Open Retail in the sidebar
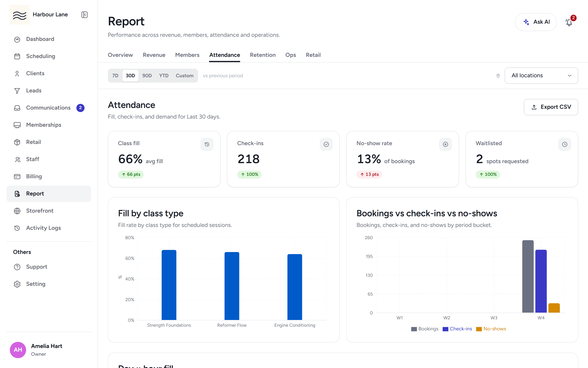Screen dimensions: 588x368 [49, 142]
